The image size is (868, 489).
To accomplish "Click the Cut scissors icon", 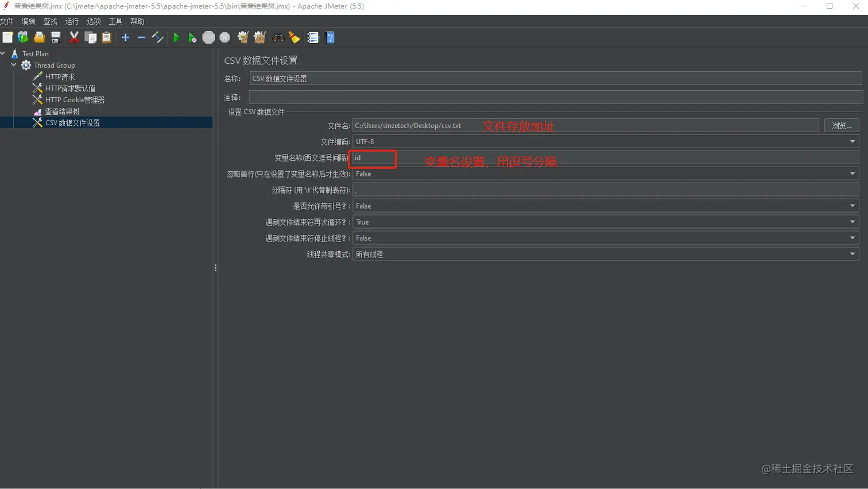I will pos(74,37).
